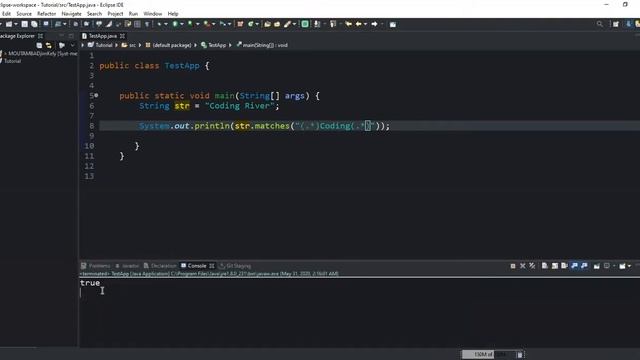
Task: Toggle Pin Console button
Action: click(x=597, y=266)
